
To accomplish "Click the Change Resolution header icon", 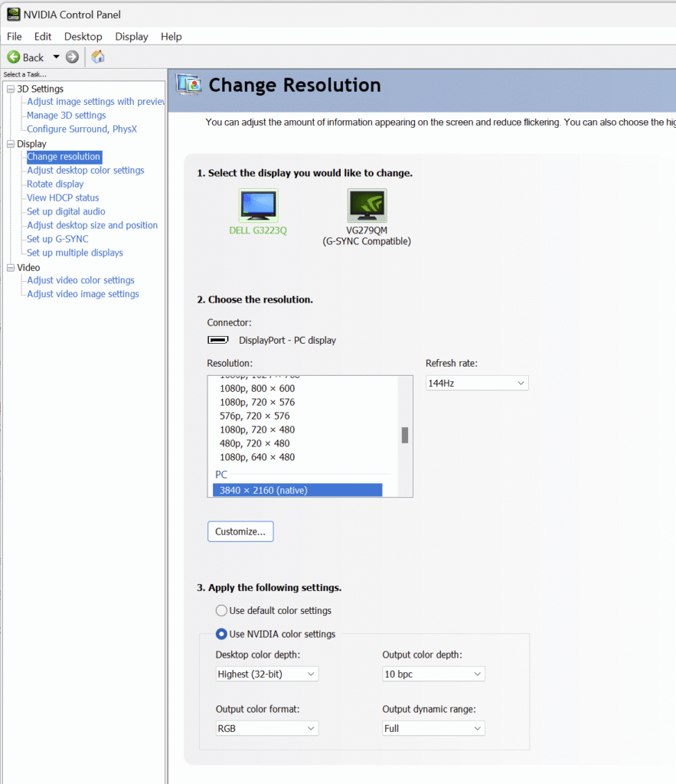I will click(x=188, y=85).
